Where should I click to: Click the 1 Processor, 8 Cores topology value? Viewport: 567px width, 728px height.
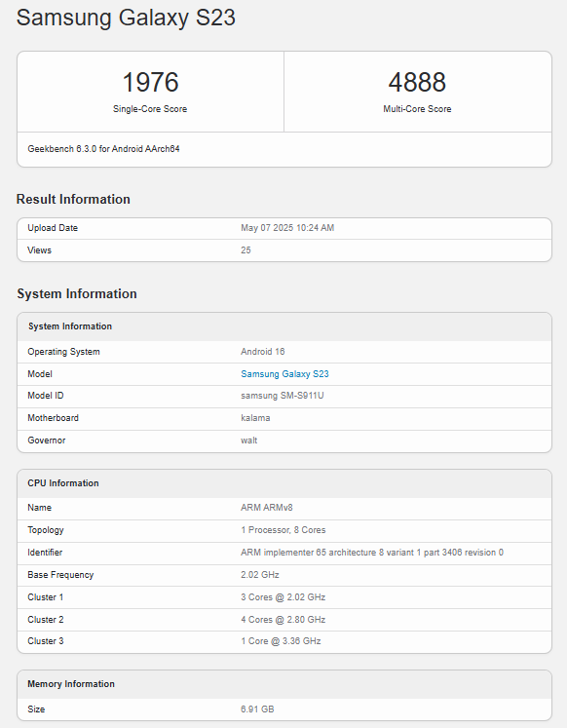283,530
